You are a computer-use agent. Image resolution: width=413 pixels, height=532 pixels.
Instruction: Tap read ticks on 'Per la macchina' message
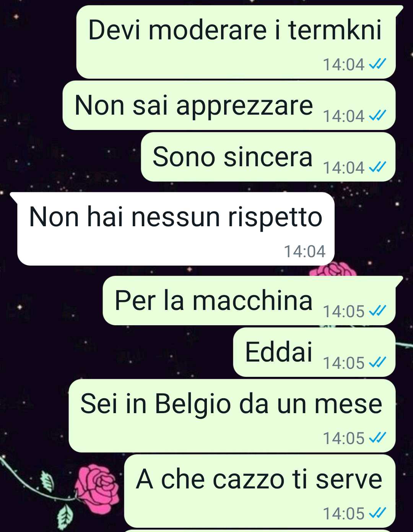tap(377, 311)
